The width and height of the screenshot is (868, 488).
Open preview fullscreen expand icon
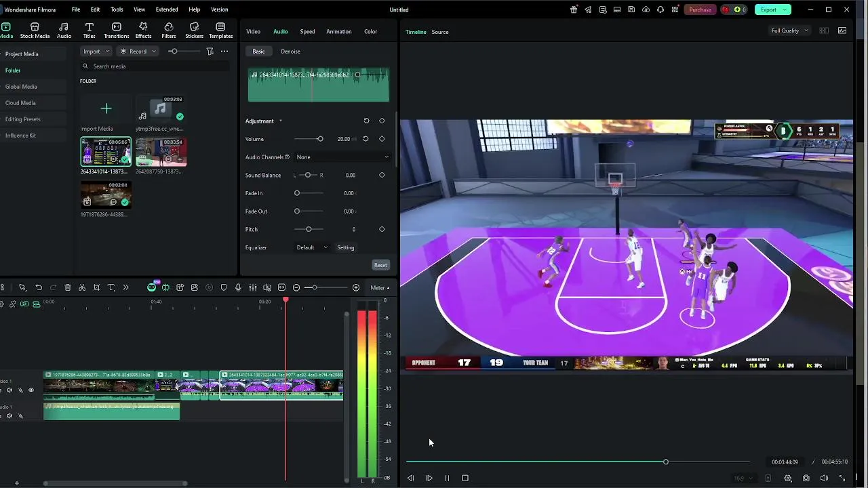[842, 478]
